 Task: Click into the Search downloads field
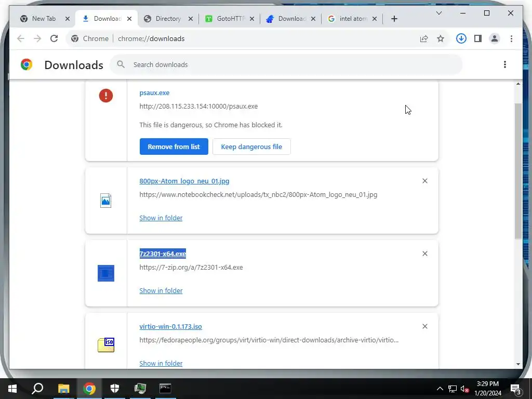pyautogui.click(x=286, y=64)
